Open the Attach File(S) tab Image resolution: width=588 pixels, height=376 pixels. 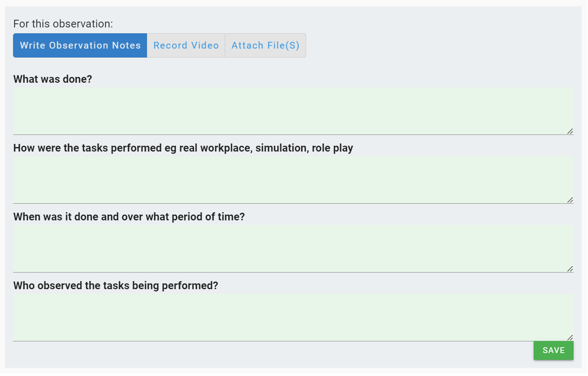(x=265, y=45)
